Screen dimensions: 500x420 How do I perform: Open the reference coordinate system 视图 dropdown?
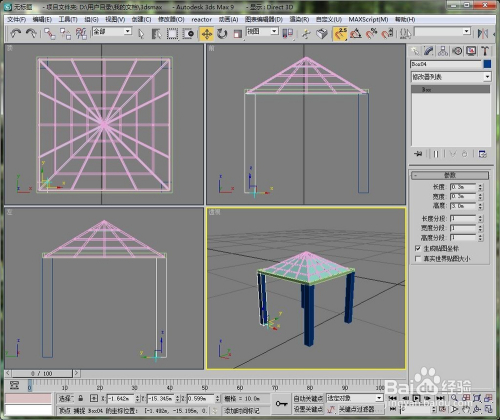click(262, 31)
